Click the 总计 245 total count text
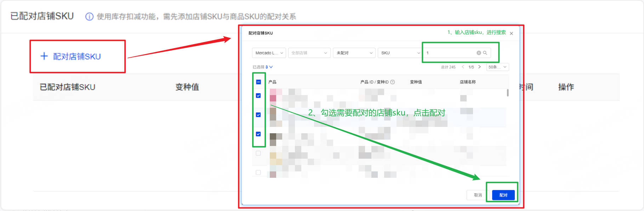 pyautogui.click(x=448, y=67)
